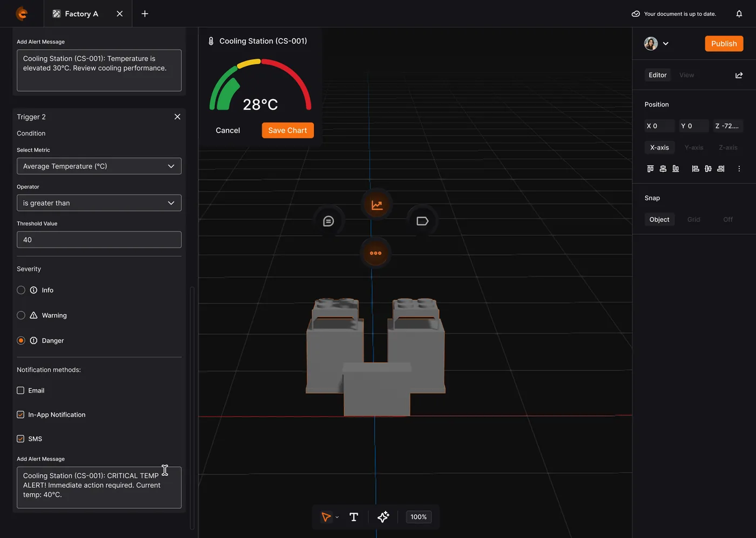Viewport: 756px width, 538px height.
Task: Open more alignment options menu
Action: tap(739, 169)
